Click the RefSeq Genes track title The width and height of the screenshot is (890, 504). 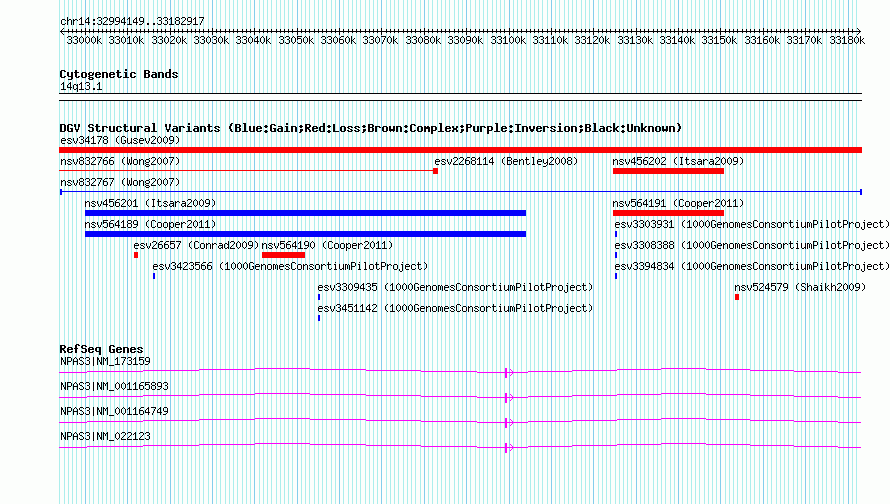tap(101, 349)
